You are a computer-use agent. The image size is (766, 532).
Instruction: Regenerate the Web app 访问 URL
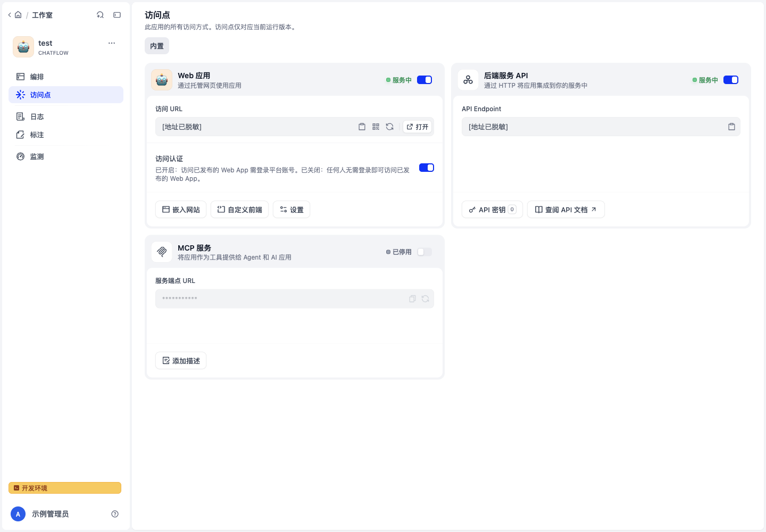[x=389, y=127]
